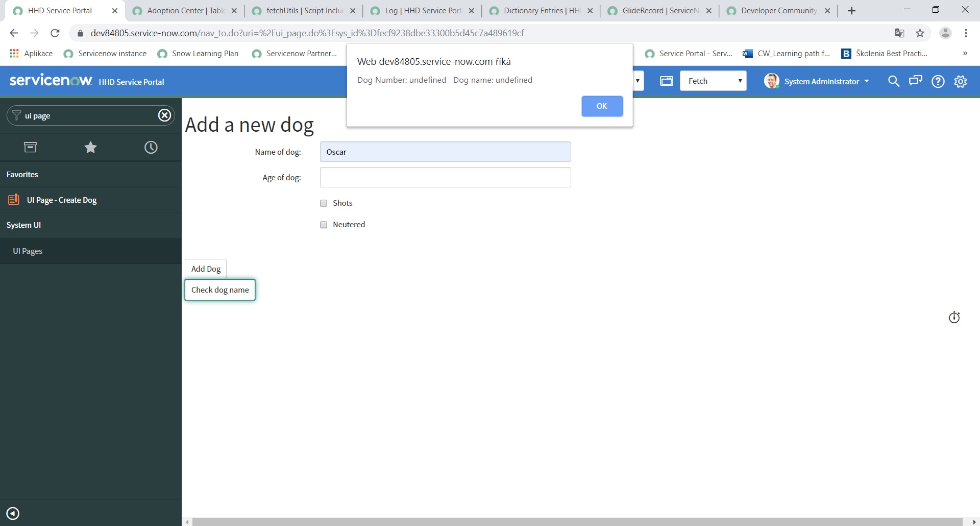This screenshot has width=980, height=526.
Task: Open the Fetch application picker dropdown
Action: pyautogui.click(x=713, y=81)
